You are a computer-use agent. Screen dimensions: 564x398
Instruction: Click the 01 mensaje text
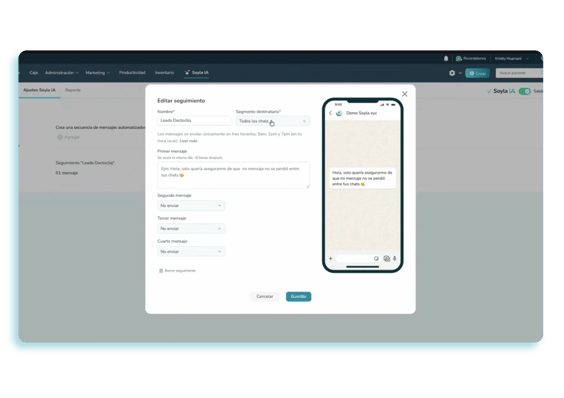(67, 173)
